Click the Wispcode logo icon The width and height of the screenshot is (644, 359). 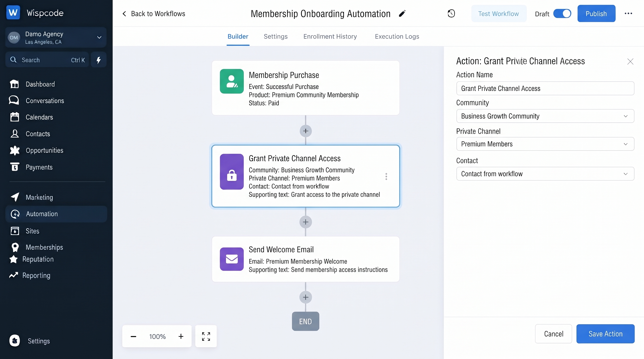(x=13, y=12)
